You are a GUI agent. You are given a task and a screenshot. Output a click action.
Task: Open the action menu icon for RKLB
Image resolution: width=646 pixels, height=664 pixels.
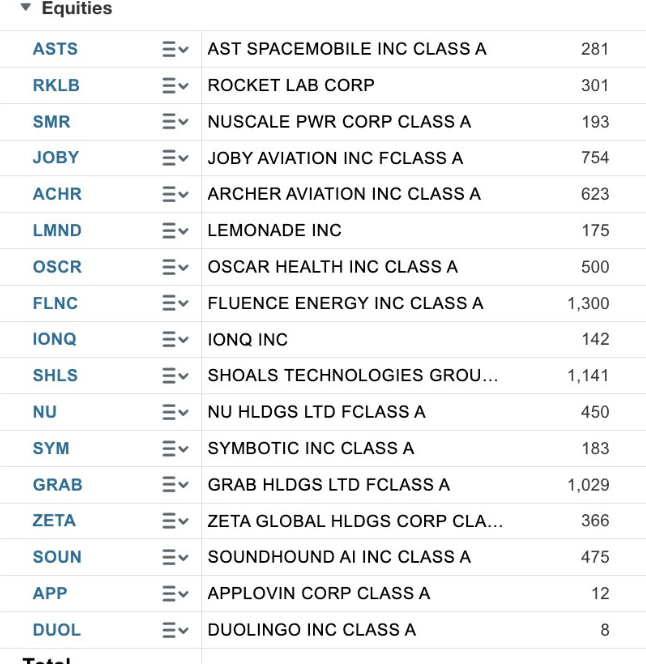click(x=175, y=86)
